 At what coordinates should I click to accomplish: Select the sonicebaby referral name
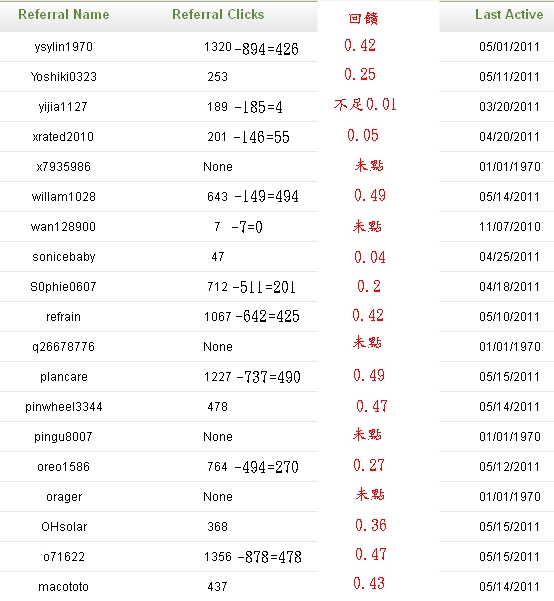tap(64, 257)
